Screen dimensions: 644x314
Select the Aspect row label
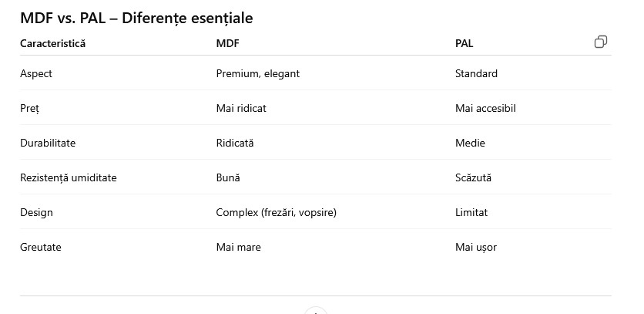(36, 74)
